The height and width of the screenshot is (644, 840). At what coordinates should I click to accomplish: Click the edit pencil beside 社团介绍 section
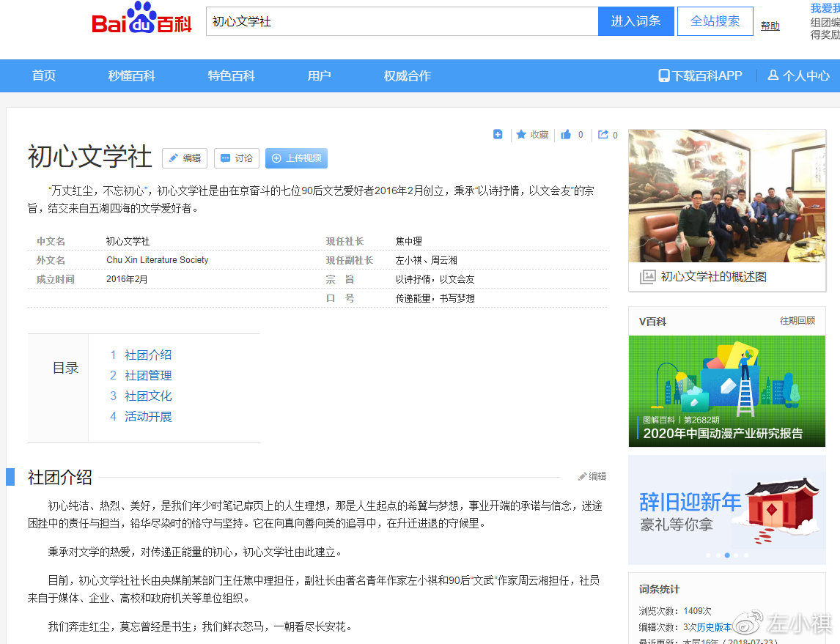[x=592, y=476]
